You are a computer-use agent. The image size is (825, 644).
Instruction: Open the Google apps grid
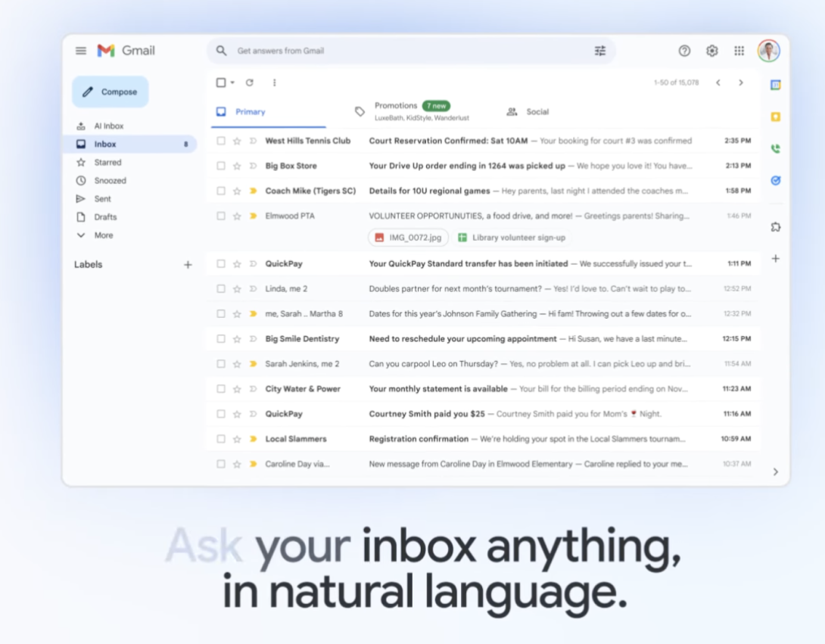[x=739, y=51]
